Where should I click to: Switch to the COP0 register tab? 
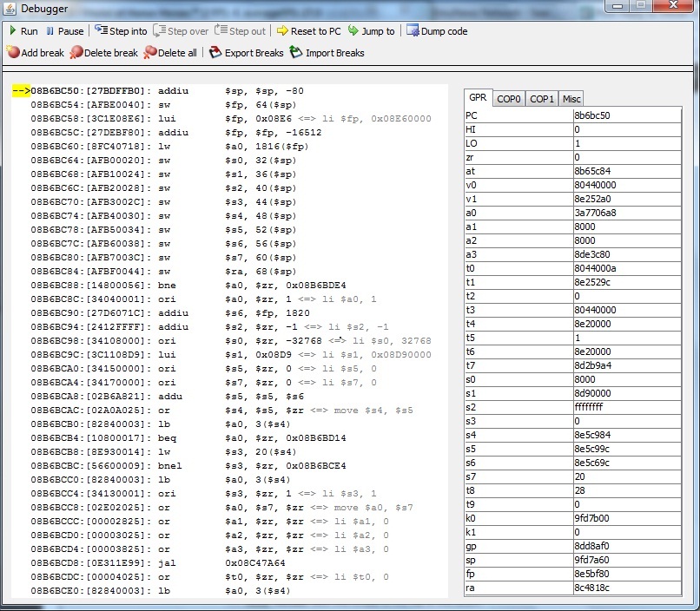click(x=509, y=99)
